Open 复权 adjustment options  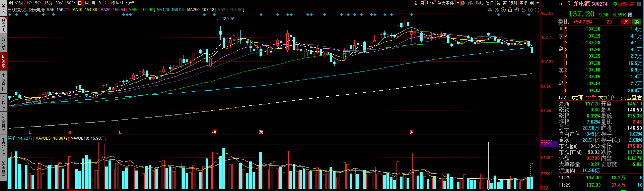(490, 3)
